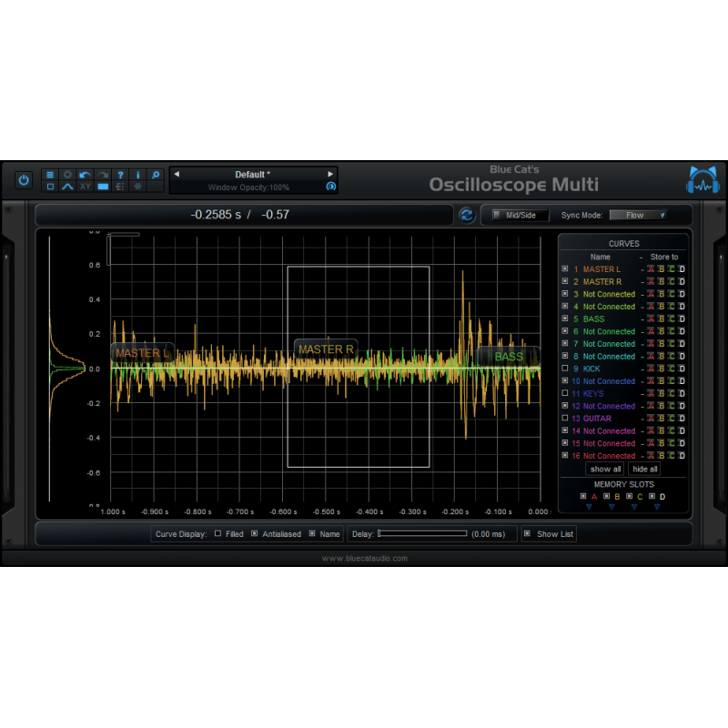
Task: Click the redo arrow icon
Action: pos(101,175)
